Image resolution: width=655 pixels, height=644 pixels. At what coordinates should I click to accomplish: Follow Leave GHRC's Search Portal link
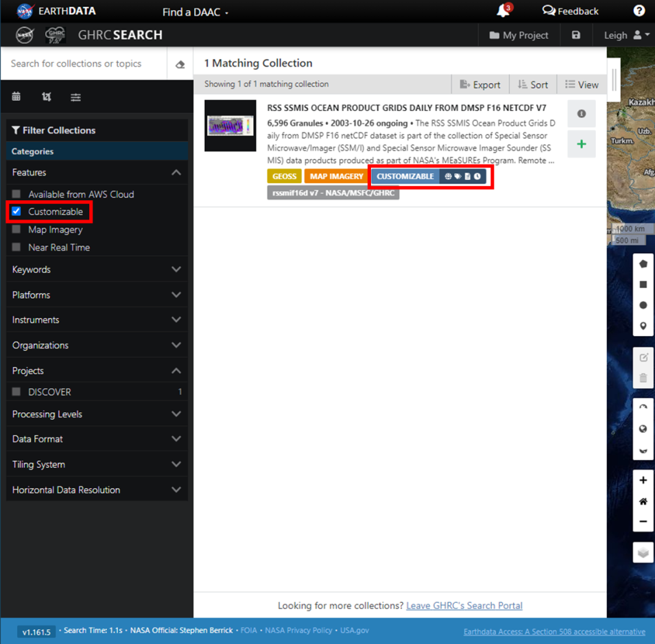pyautogui.click(x=464, y=606)
